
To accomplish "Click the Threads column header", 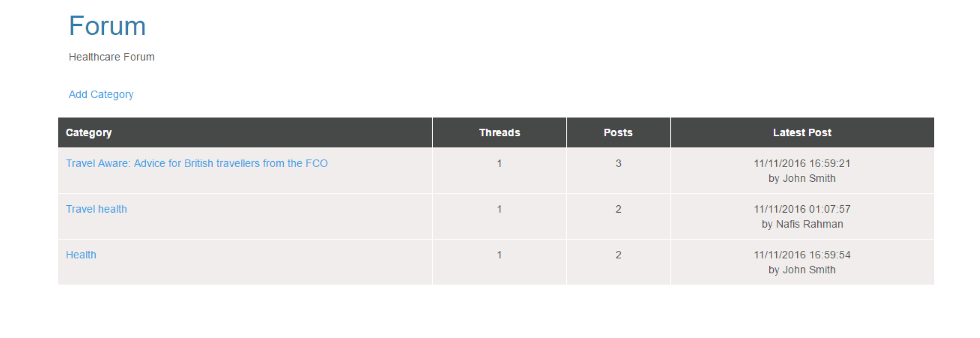I will 499,133.
